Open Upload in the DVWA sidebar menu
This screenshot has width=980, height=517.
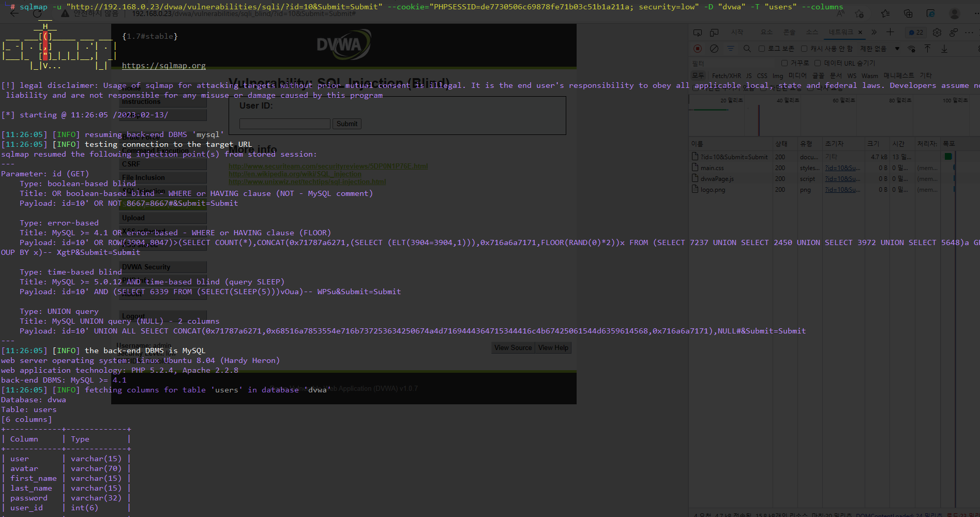tap(163, 218)
